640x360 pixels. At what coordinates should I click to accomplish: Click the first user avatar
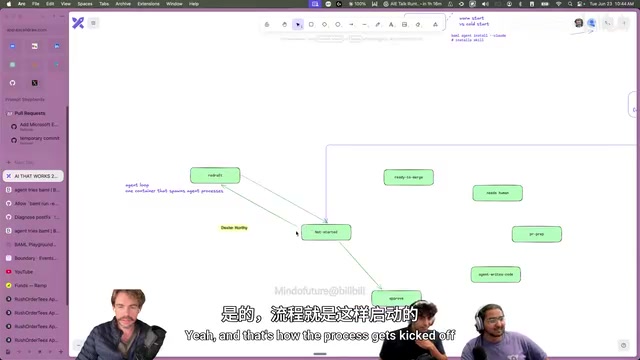tap(578, 23)
